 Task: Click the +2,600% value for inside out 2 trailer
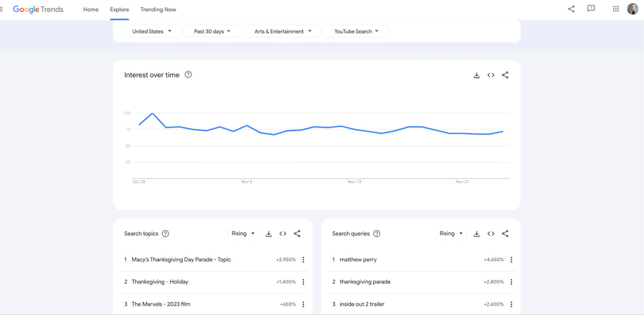[494, 304]
